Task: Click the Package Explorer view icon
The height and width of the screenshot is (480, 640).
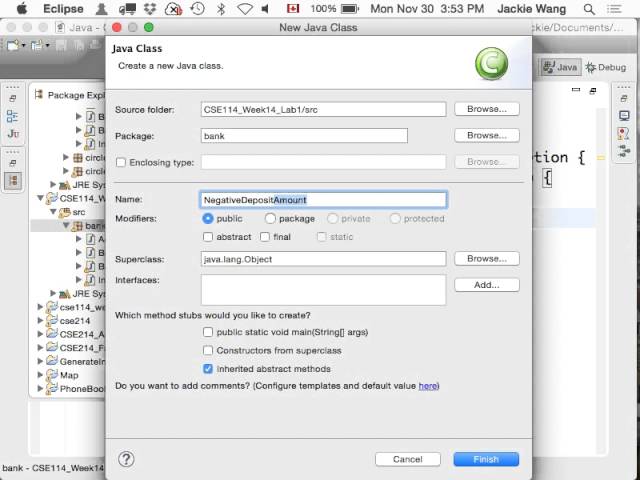Action: 39,95
